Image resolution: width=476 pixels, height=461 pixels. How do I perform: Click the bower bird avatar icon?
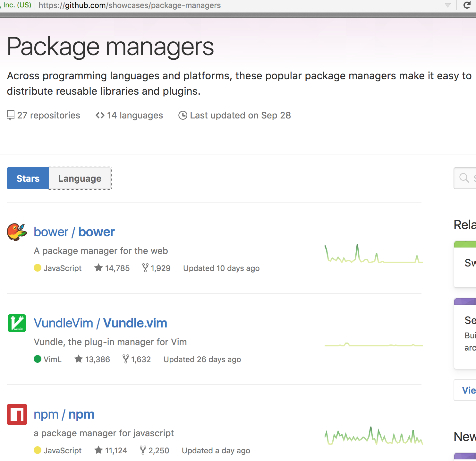point(17,232)
